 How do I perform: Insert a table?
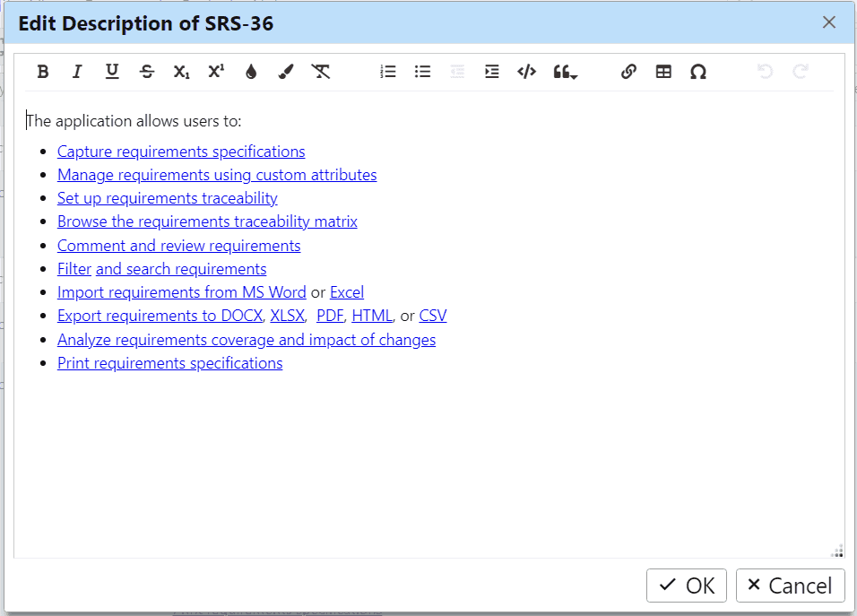coord(663,72)
